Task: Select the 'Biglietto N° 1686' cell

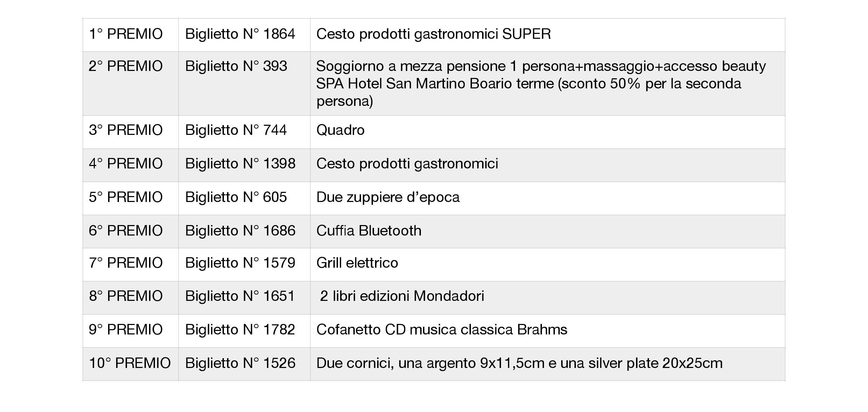Action: coord(240,231)
